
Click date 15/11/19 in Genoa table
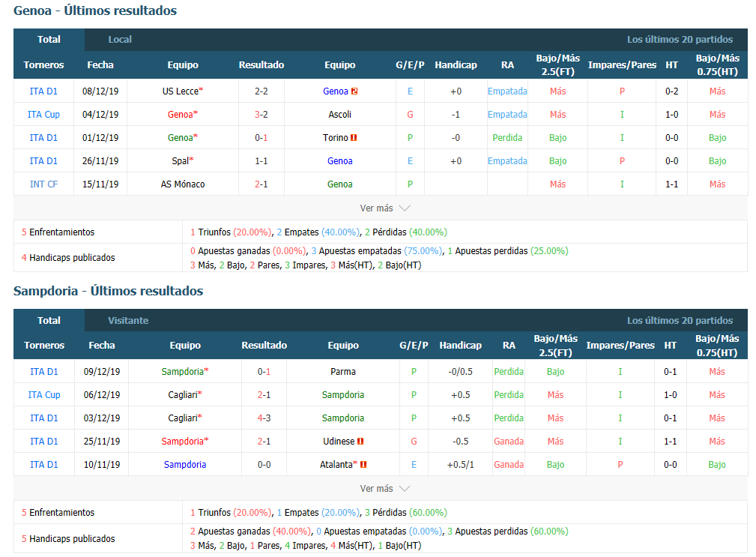(x=100, y=184)
